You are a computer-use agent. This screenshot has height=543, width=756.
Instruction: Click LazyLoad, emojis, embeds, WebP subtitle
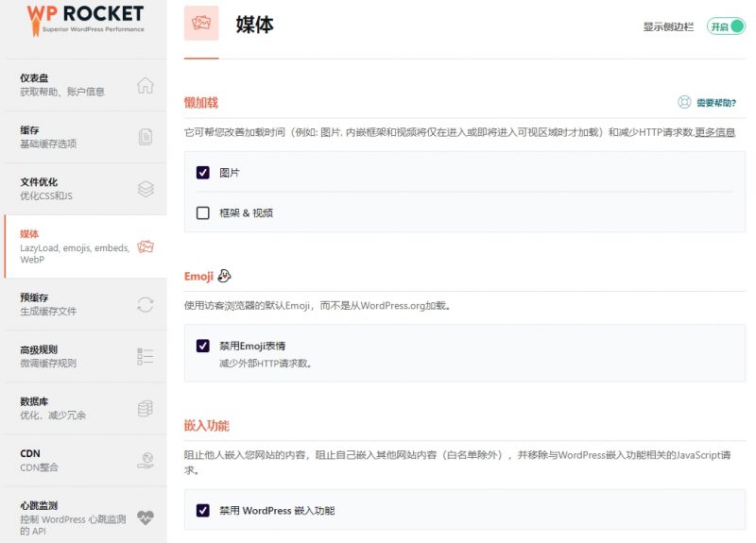pyautogui.click(x=75, y=253)
